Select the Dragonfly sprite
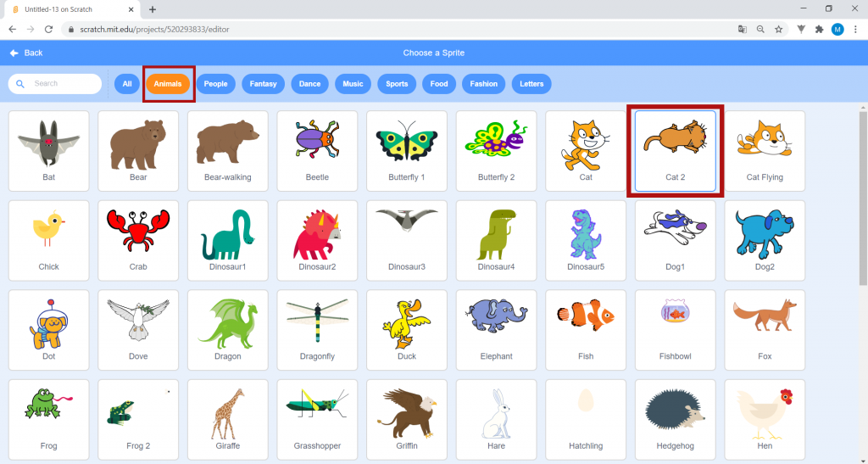 coord(317,330)
